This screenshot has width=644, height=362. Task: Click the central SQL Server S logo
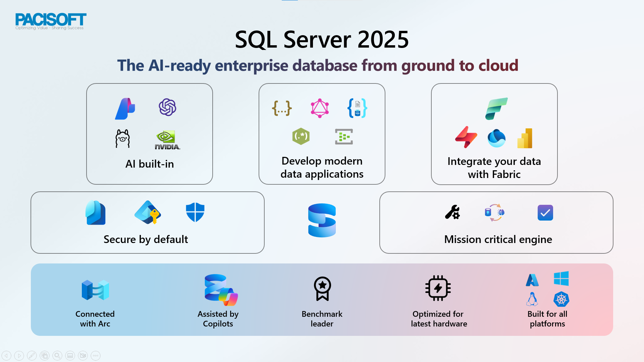pos(322,221)
